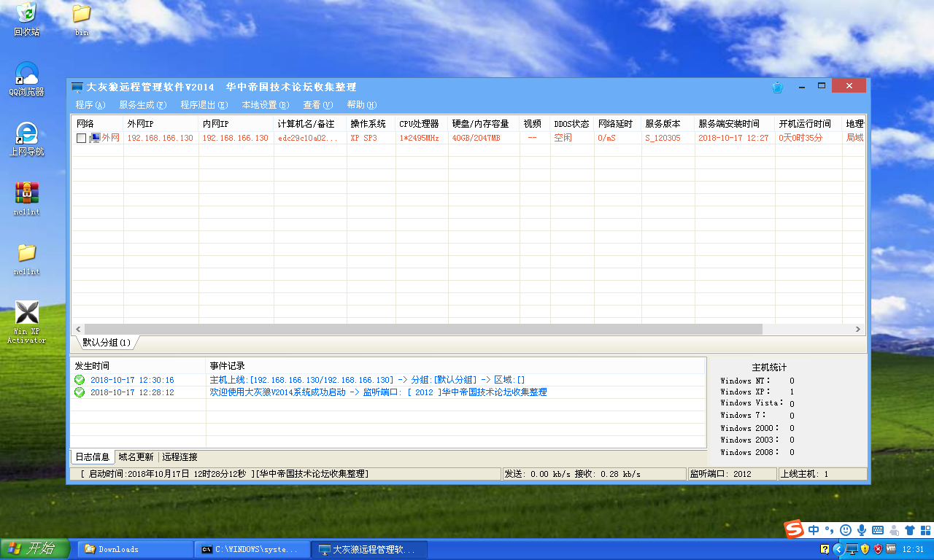The height and width of the screenshot is (560, 934).
Task: Click the microphone voice input icon
Action: (x=862, y=530)
